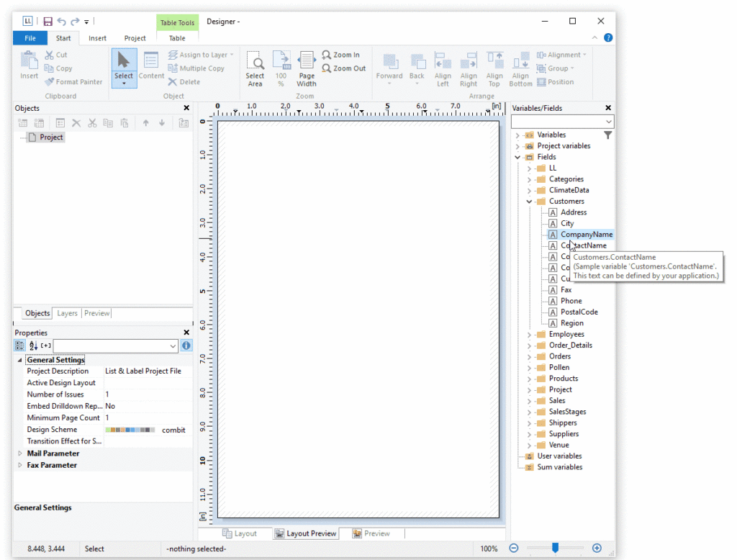Toggle categorized view in the Properties toolbar
Screen dimensions: 737x560
click(19, 346)
